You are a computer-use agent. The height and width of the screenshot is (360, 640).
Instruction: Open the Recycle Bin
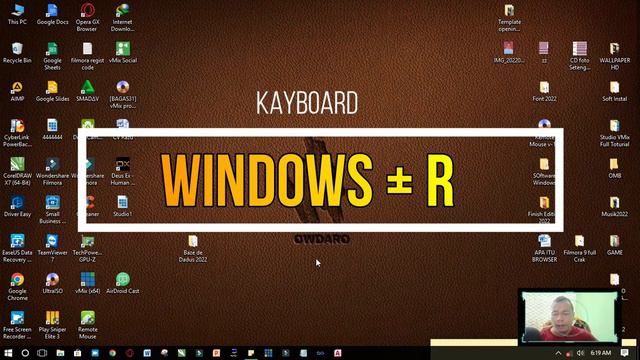(x=17, y=53)
